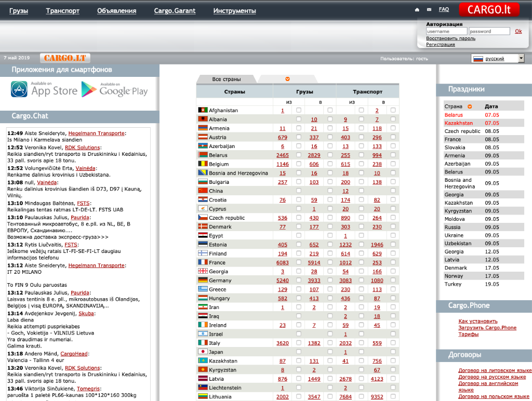This screenshot has height=401, width=532.
Task: Click the Дата column header in holidays
Action: tap(491, 106)
